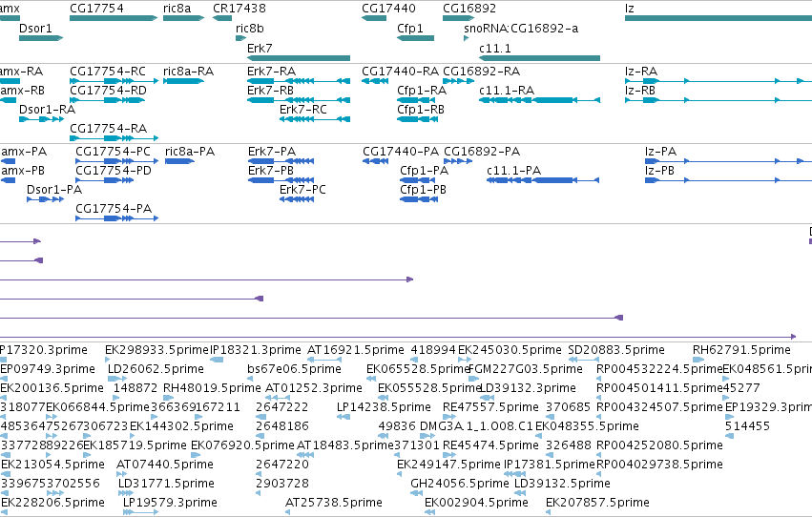Select snoRNA:CG16892-a feature label
This screenshot has height=517, width=812.
point(521,28)
